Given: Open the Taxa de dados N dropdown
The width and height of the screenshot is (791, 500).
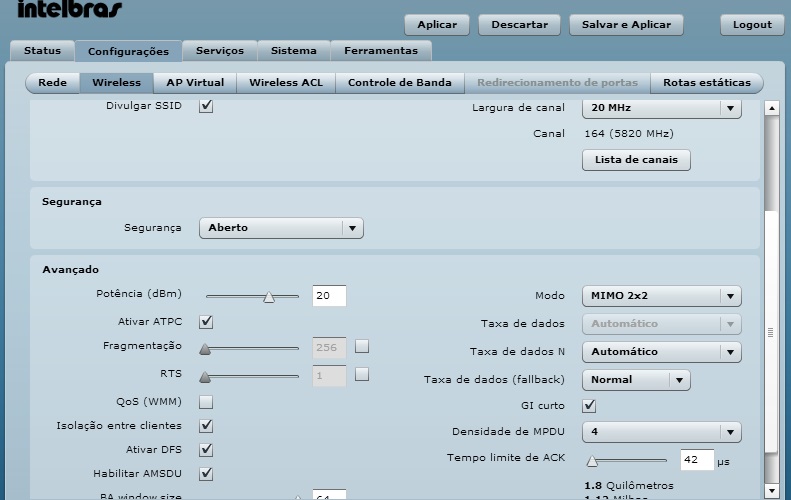Looking at the screenshot, I should pos(661,352).
